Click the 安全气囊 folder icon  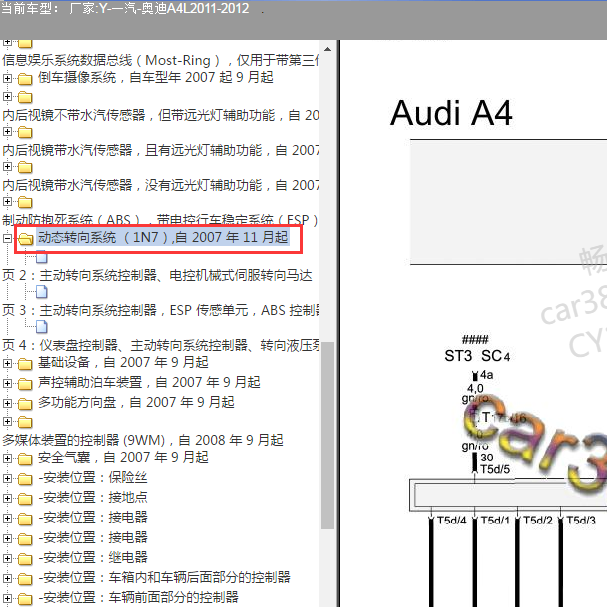click(x=25, y=459)
